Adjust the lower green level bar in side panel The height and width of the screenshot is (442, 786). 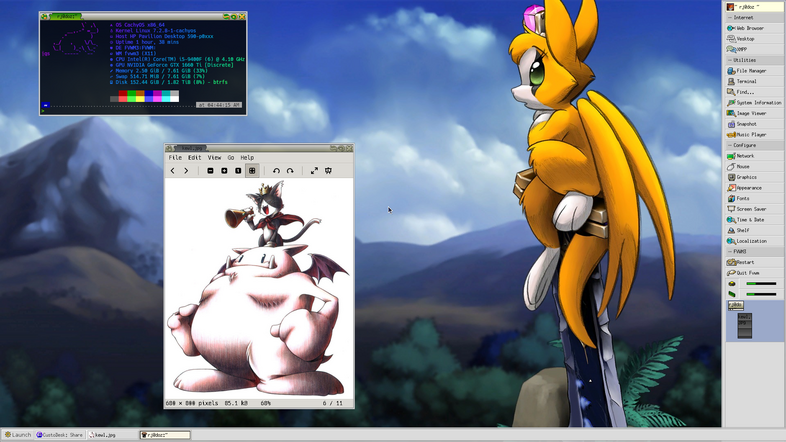tap(761, 294)
